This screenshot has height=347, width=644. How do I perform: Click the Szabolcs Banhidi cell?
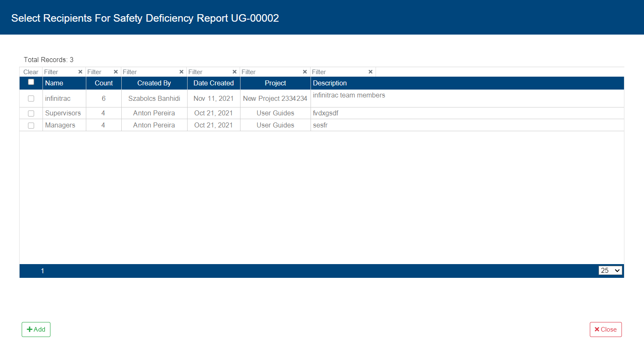[x=154, y=98]
